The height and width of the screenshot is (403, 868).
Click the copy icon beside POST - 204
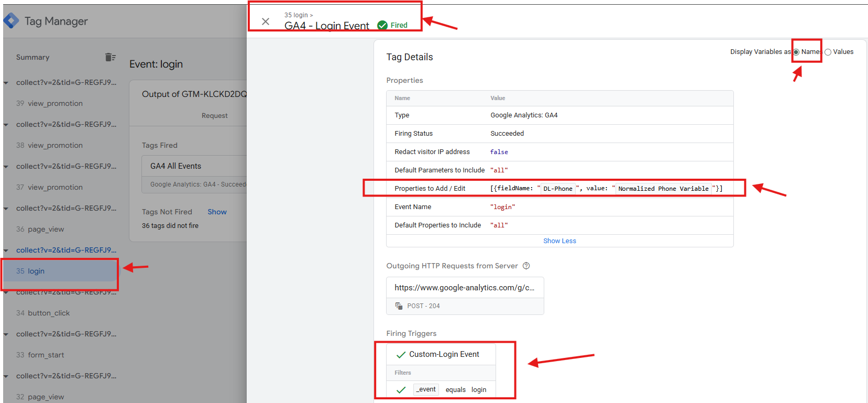399,306
